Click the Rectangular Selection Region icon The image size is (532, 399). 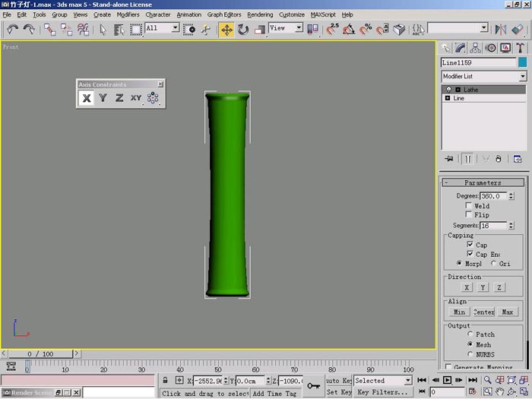coord(136,30)
